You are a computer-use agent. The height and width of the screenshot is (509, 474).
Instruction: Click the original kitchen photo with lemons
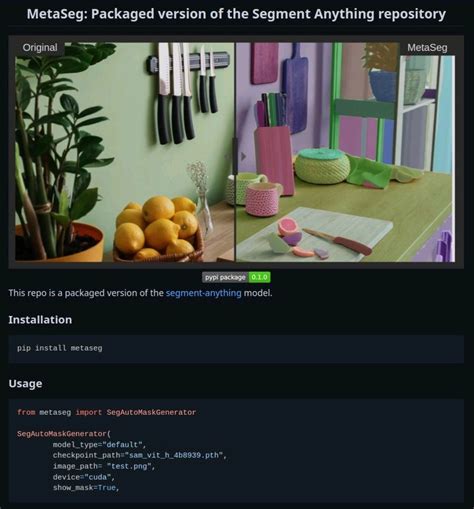click(x=125, y=152)
